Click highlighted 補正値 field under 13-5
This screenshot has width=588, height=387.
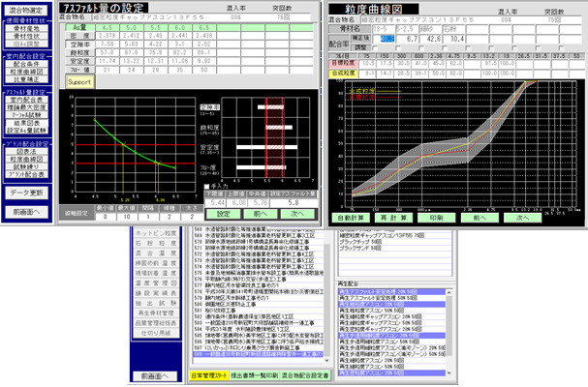pos(384,39)
